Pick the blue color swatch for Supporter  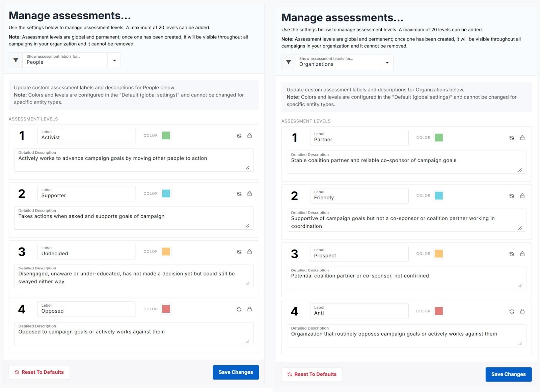coord(166,194)
